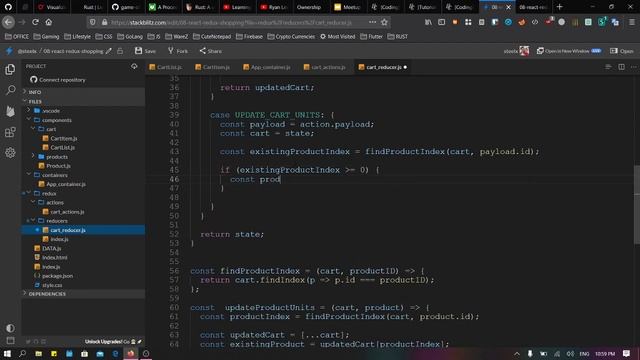Open the Firebase bookmarks folder
Image resolution: width=640 pixels, height=360 pixels.
pyautogui.click(x=249, y=37)
